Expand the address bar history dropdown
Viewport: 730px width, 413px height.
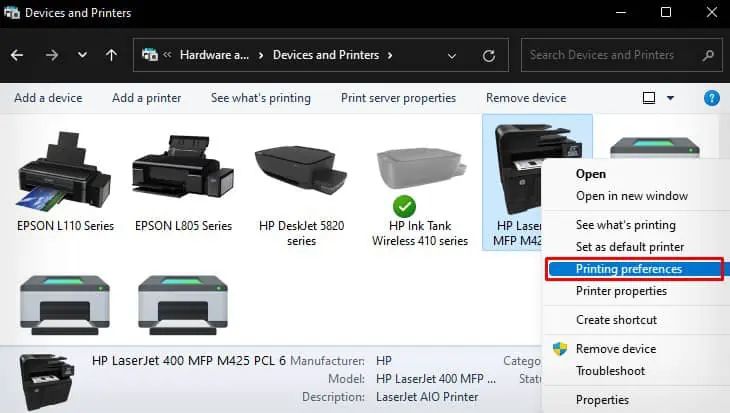pos(452,56)
